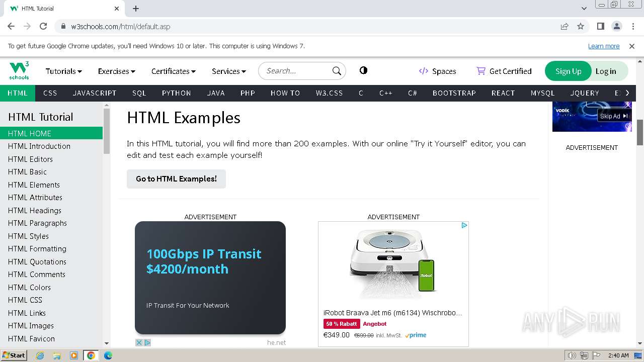This screenshot has width=644, height=362.
Task: Skip the video ad
Action: (x=614, y=116)
